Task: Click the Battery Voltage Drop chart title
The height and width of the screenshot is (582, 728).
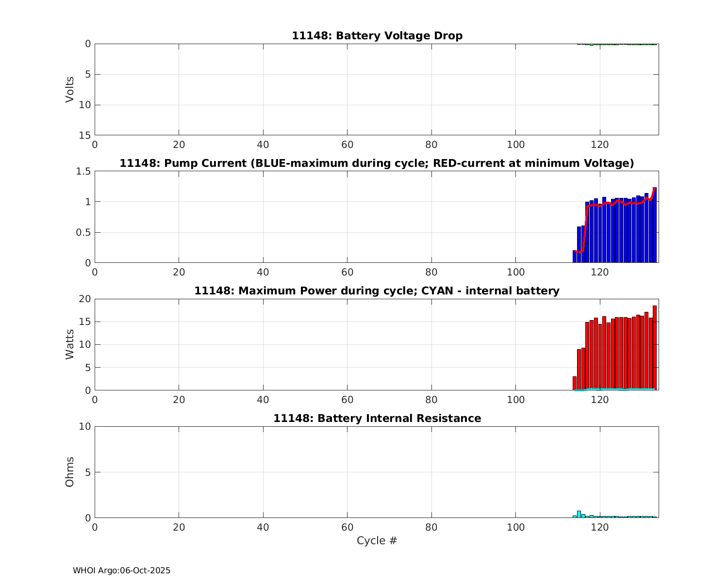Action: point(377,36)
